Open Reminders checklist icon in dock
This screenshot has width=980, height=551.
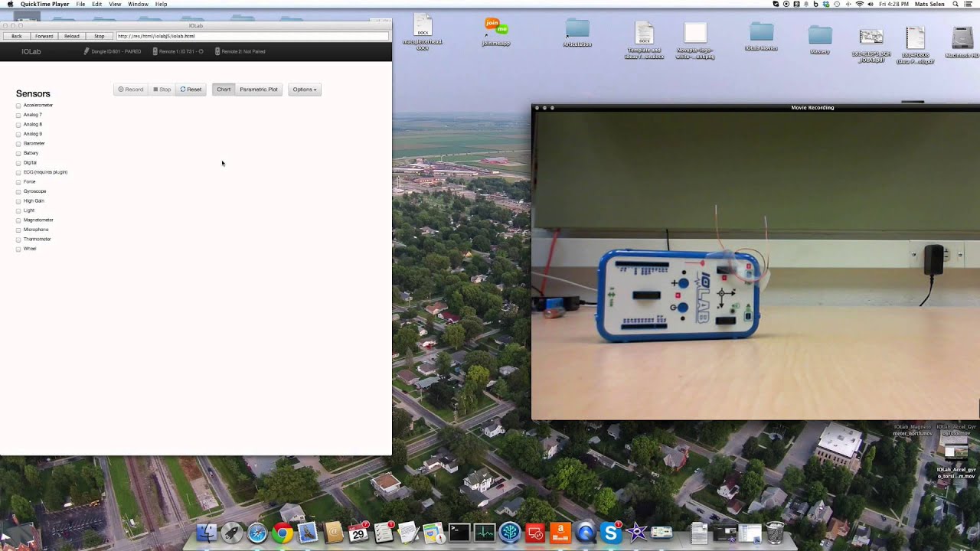(384, 533)
